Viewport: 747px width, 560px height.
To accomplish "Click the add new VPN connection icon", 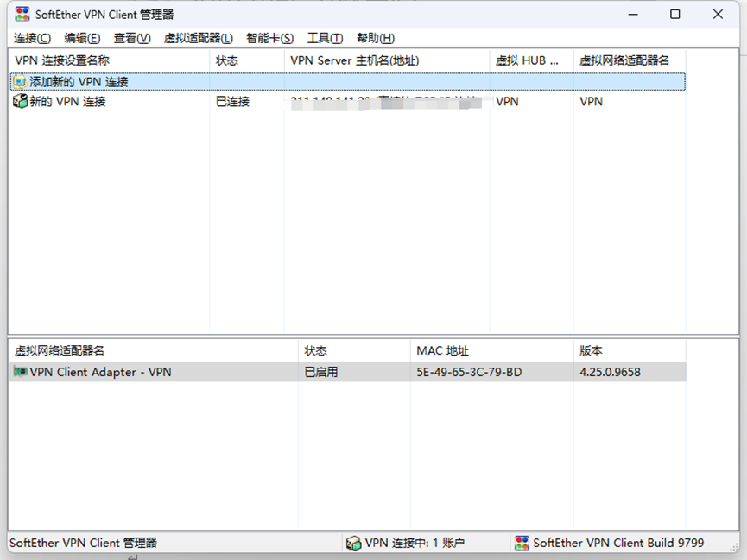I will tap(20, 82).
